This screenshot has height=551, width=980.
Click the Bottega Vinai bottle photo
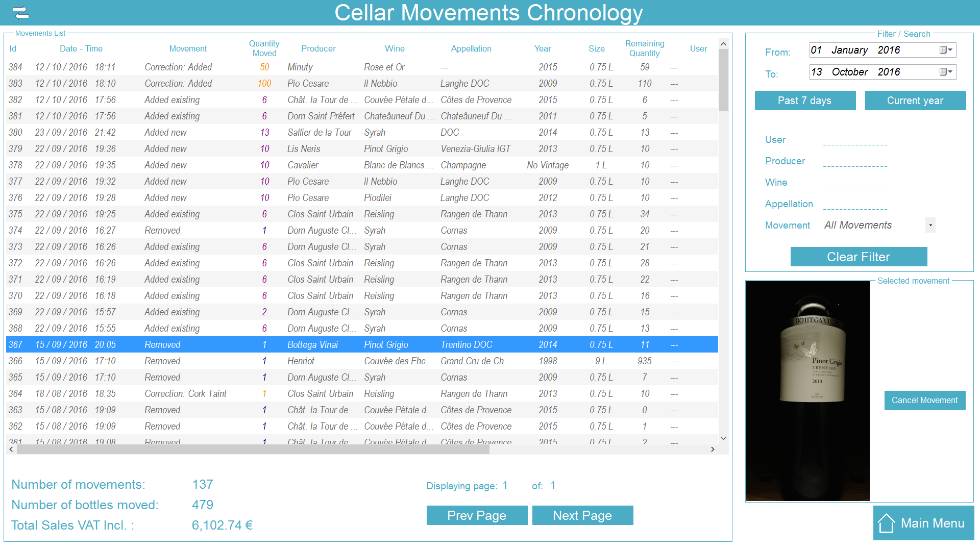807,390
